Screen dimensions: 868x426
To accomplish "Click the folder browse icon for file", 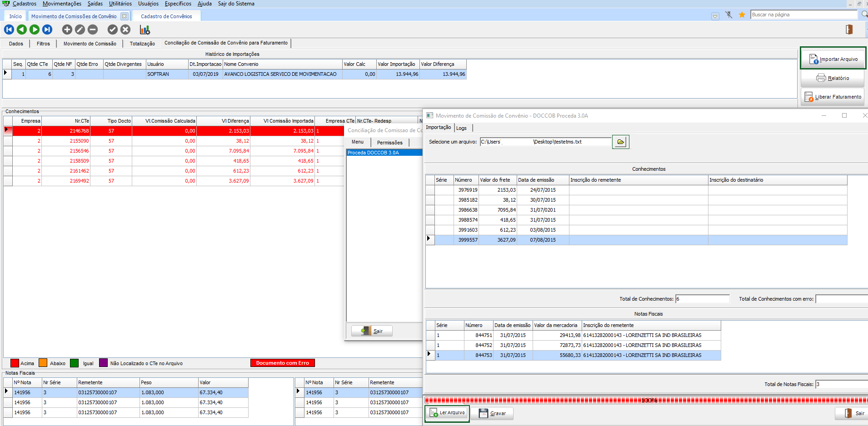I will pyautogui.click(x=620, y=142).
